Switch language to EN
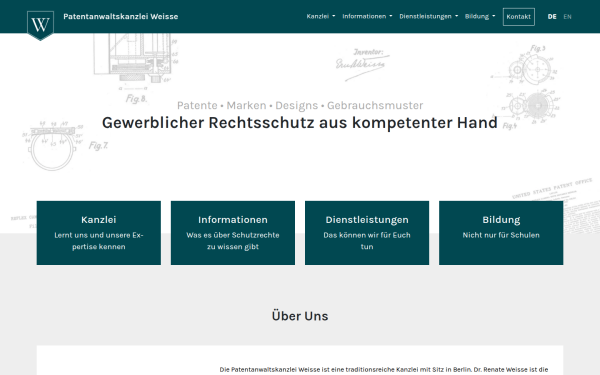This screenshot has height=375, width=600. click(567, 16)
